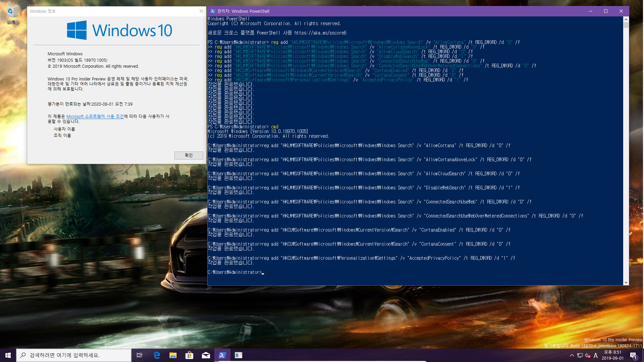Click the 조직 이름 label in dialog
The image size is (644, 362).
(x=62, y=135)
